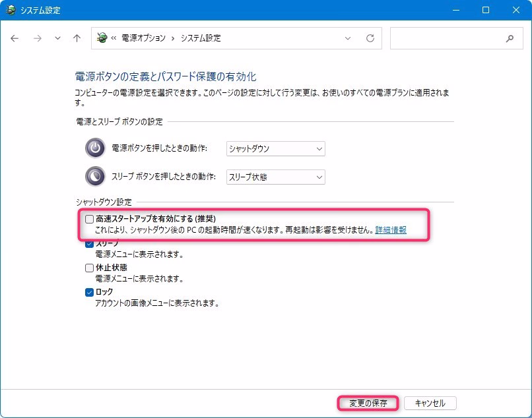Enable 高速スタートアップを有効にする checkbox
The image size is (532, 418).
click(x=89, y=219)
